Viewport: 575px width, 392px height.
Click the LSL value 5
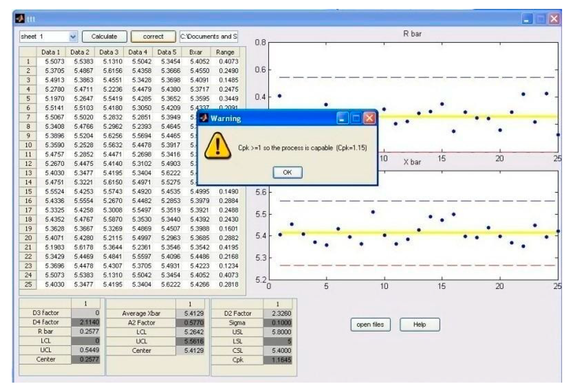point(278,341)
